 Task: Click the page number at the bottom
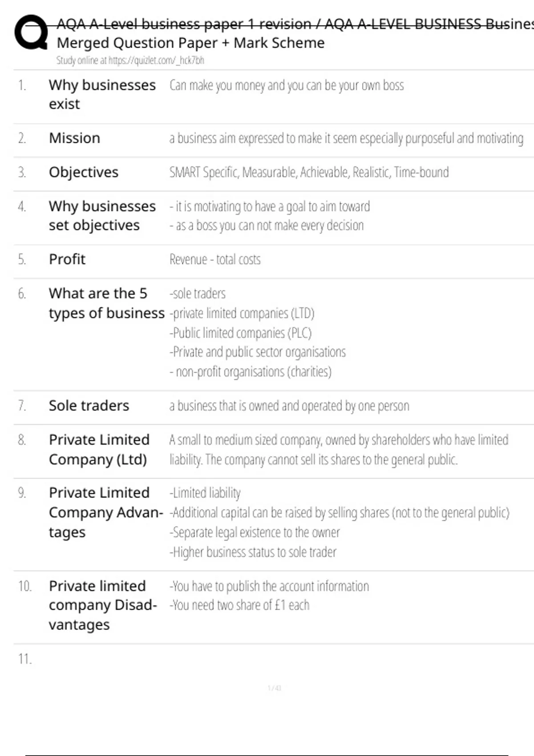tap(274, 688)
